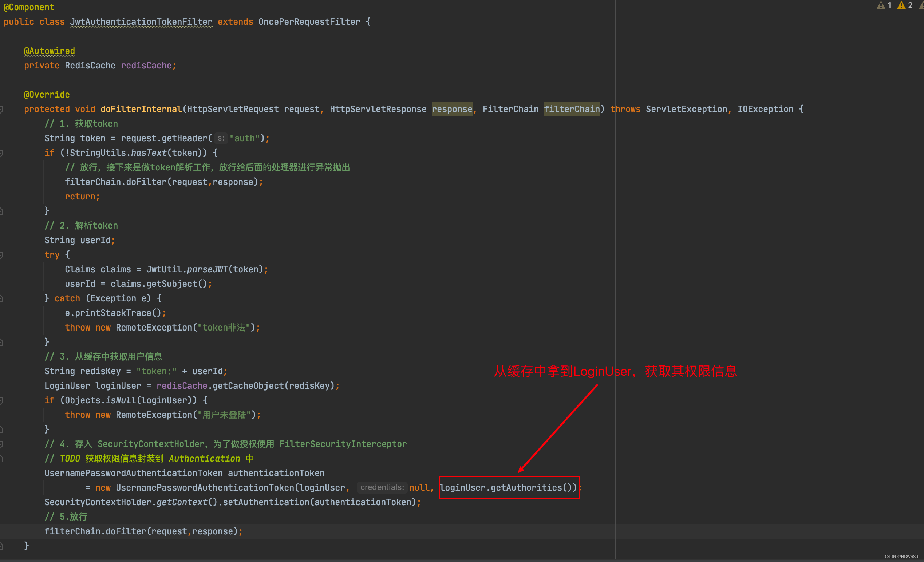924x562 pixels.
Task: Click the isNull method call
Action: point(121,400)
